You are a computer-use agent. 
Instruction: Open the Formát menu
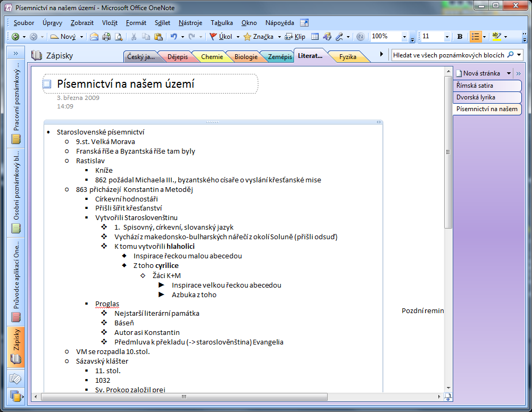(x=136, y=23)
